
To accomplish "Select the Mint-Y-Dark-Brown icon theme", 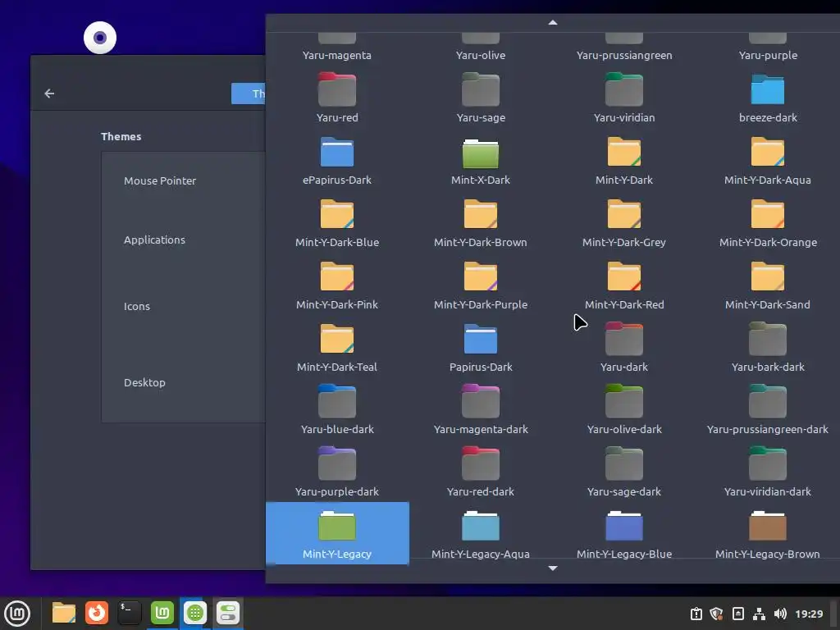I will tap(481, 221).
